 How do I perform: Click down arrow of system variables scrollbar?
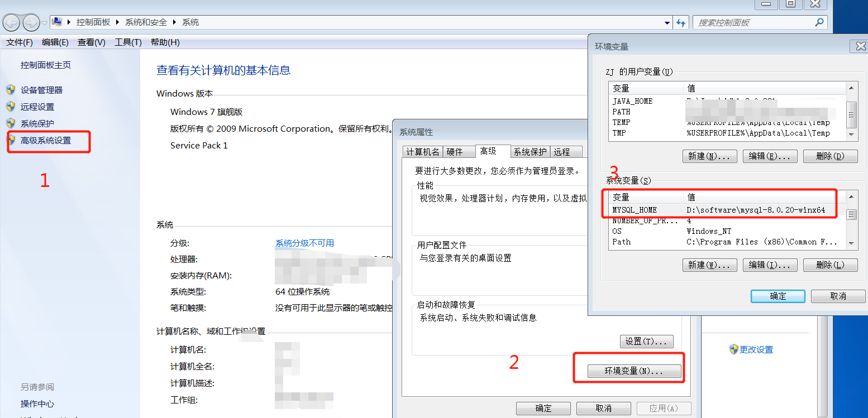[851, 242]
